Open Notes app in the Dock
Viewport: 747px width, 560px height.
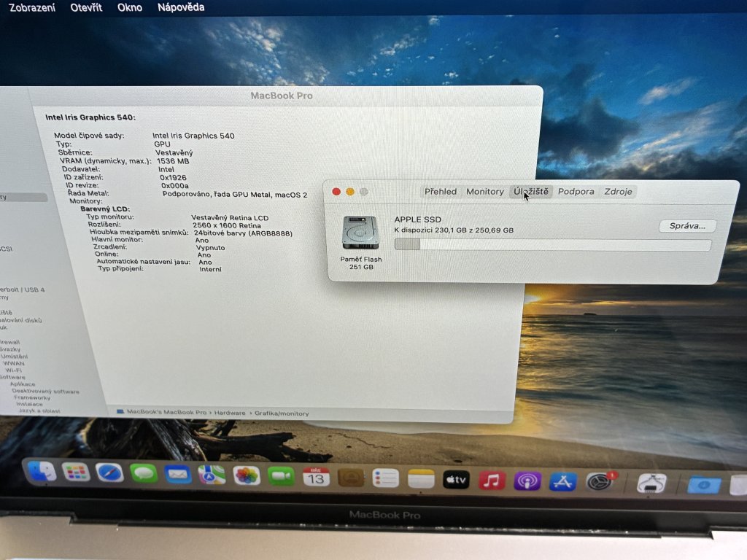click(421, 479)
